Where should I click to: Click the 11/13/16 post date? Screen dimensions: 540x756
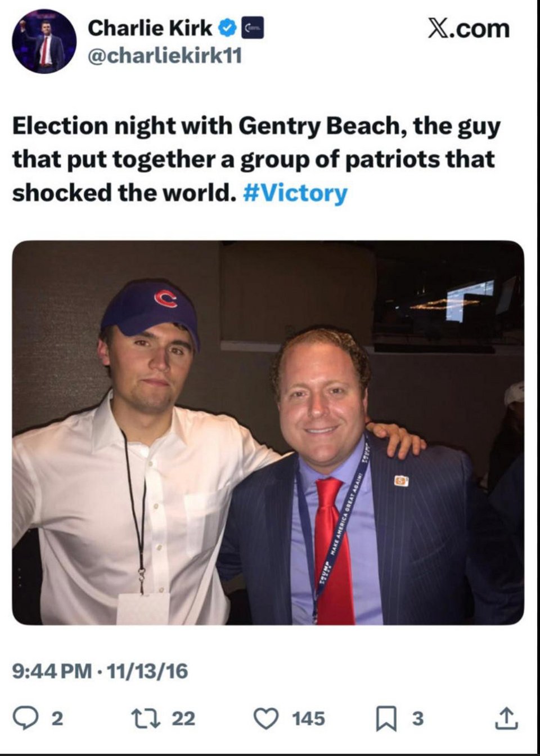[147, 671]
